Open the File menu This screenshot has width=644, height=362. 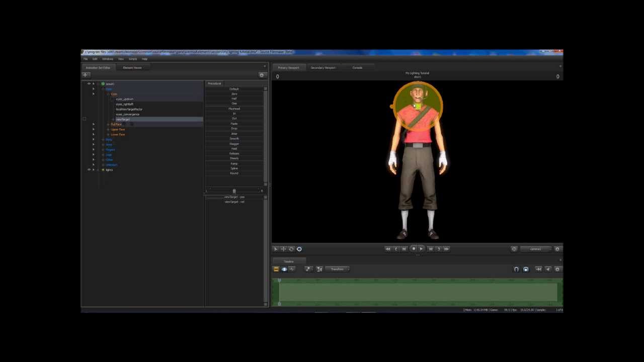point(86,59)
